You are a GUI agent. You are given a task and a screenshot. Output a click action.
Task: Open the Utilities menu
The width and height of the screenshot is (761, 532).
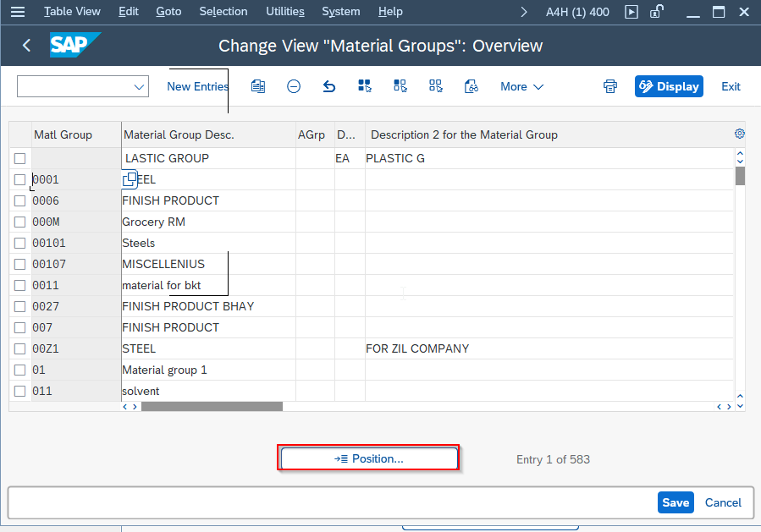click(284, 12)
